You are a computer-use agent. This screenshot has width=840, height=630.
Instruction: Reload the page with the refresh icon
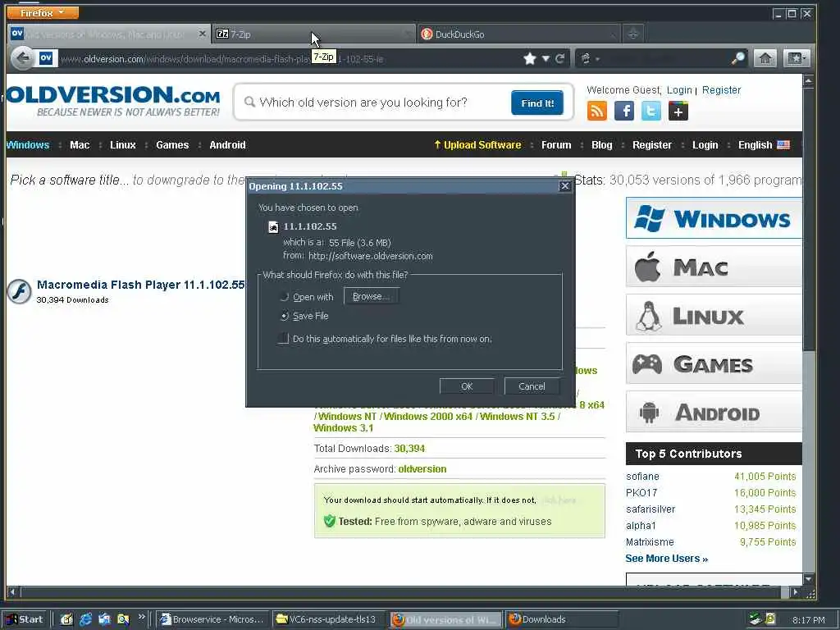pos(559,58)
